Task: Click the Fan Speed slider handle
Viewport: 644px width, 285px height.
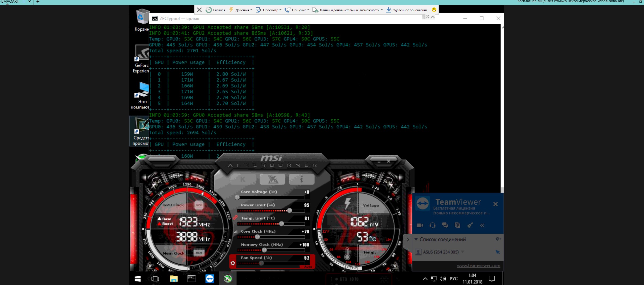Action: (261, 263)
